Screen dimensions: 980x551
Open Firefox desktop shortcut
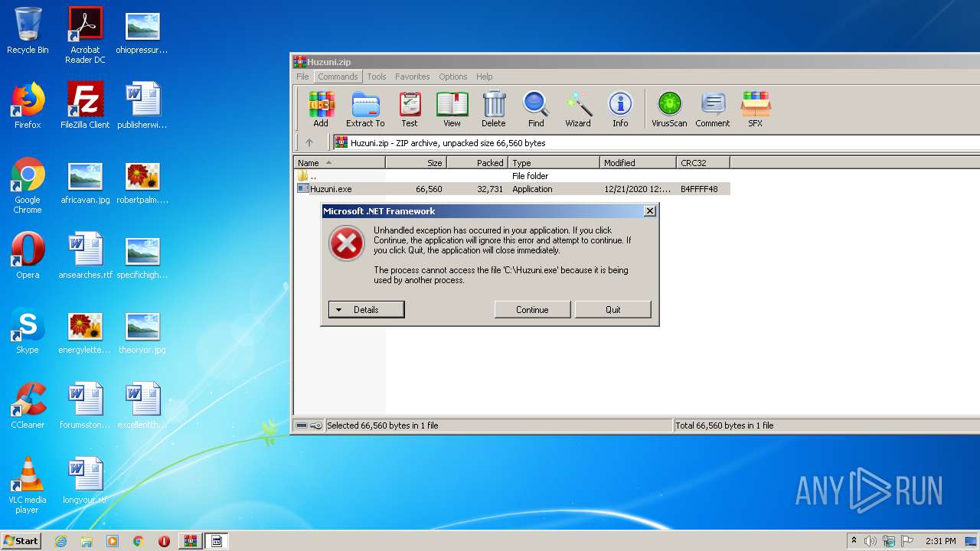coord(28,106)
